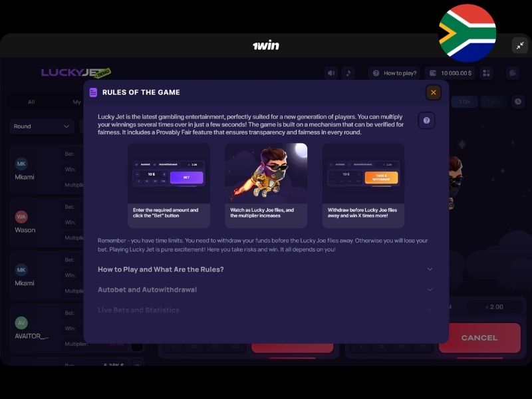Switch to the All bets tab

click(31, 102)
